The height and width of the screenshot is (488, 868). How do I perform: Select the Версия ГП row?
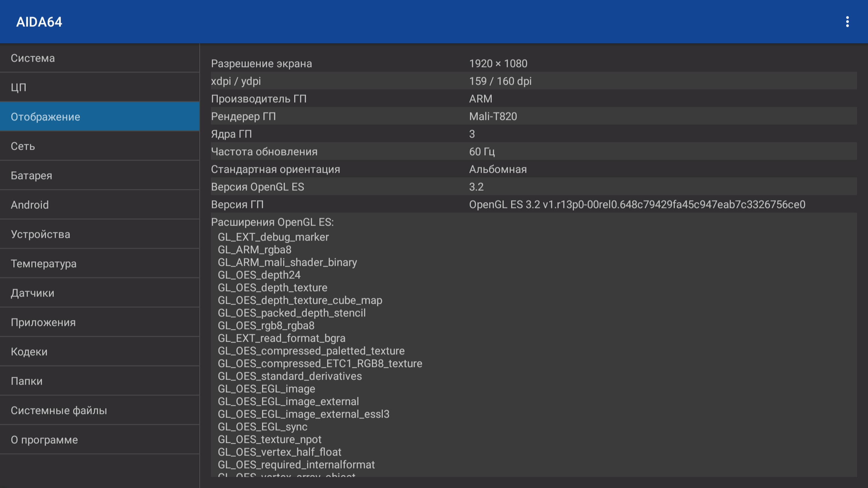point(534,204)
